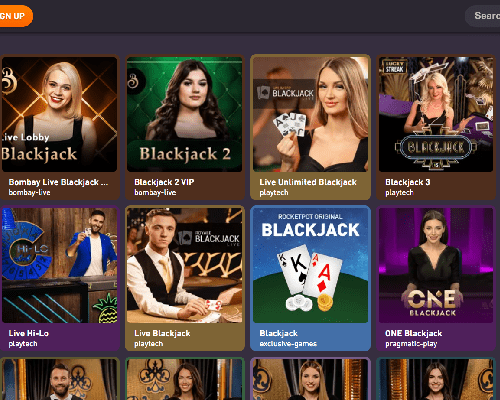
Task: Open Blackjack 2 VIP game image
Action: [185, 114]
